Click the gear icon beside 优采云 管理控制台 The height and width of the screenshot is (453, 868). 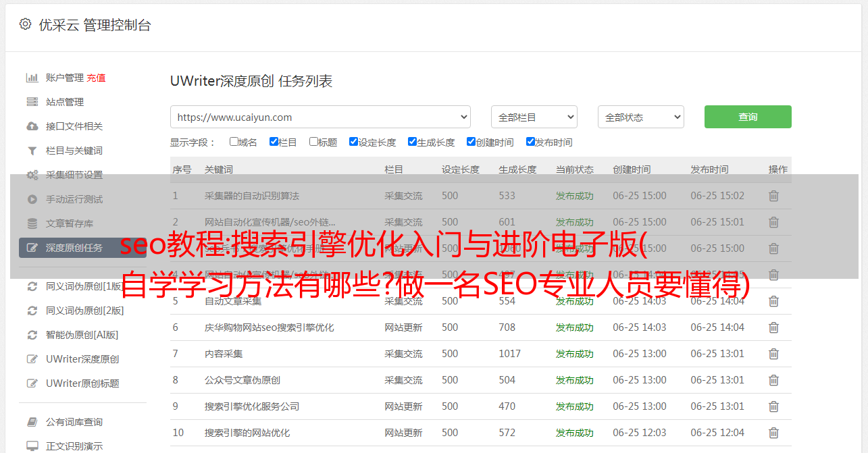click(25, 24)
